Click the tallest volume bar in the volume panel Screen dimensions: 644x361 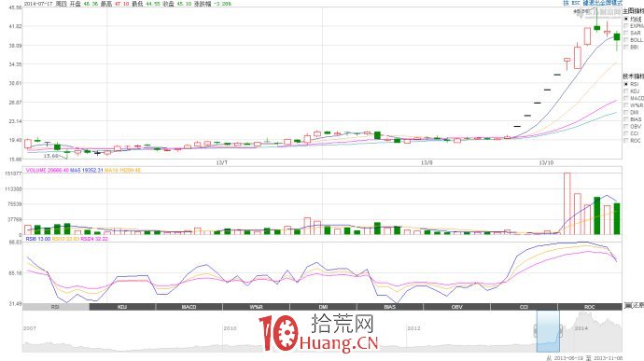(x=567, y=203)
